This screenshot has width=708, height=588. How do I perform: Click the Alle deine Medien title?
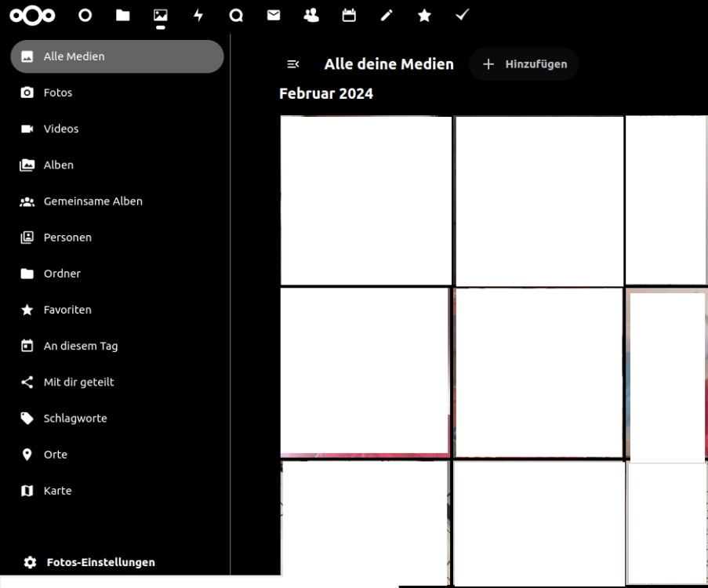[x=389, y=64]
